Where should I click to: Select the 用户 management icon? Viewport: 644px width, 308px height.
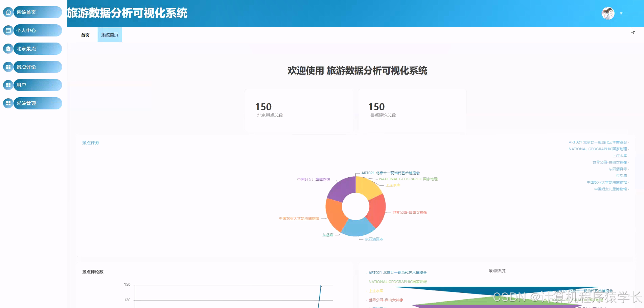(8, 85)
